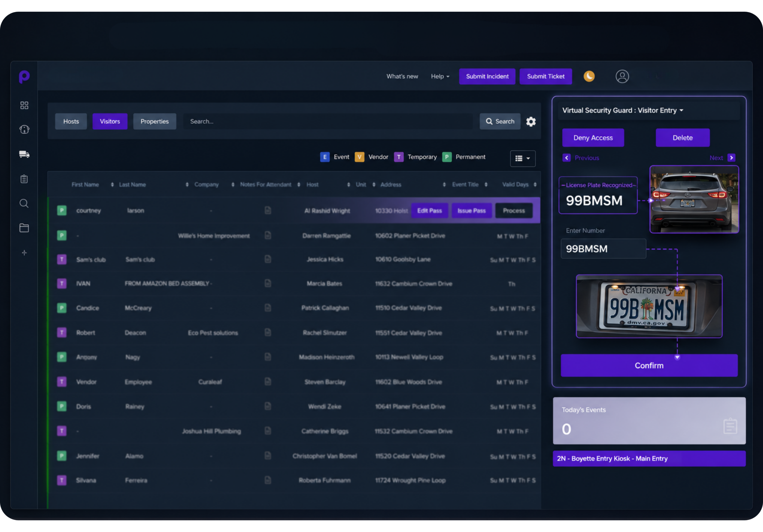Click the Today's Events clipboard icon
The image size is (763, 532).
pos(730,426)
